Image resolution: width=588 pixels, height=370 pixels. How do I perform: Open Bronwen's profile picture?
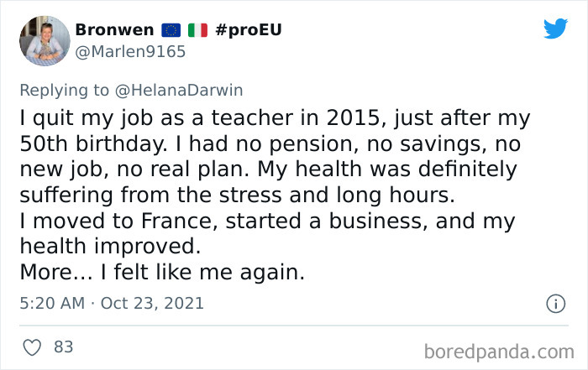(44, 40)
